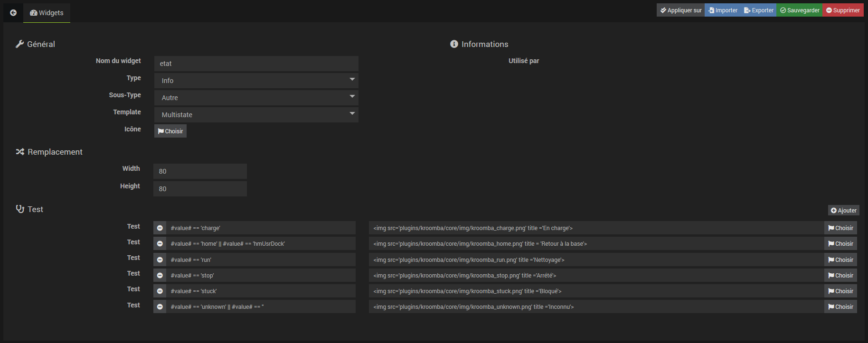Click the 'Utilisé par' label
The width and height of the screenshot is (868, 343).
[x=524, y=61]
